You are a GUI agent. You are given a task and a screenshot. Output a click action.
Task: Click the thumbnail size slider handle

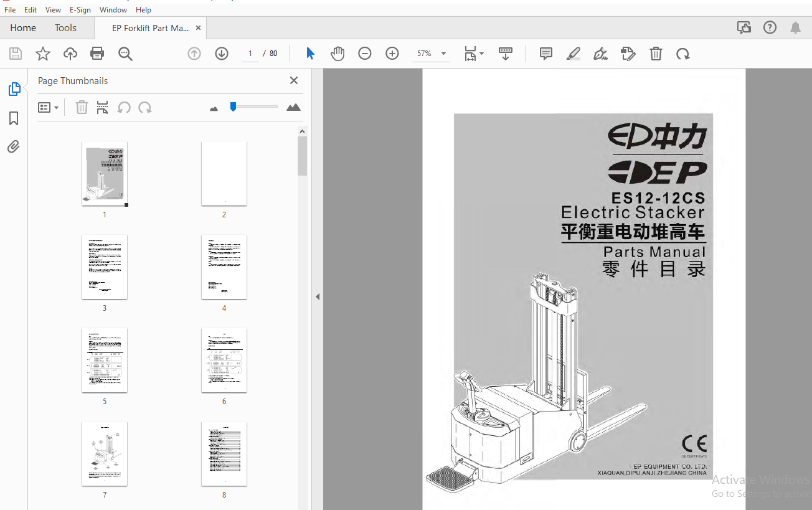click(233, 106)
